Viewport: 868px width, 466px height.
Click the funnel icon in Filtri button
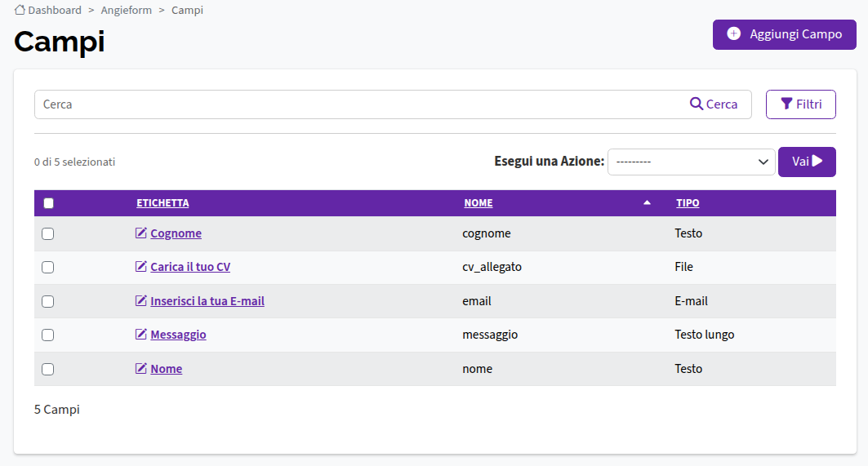pos(786,104)
